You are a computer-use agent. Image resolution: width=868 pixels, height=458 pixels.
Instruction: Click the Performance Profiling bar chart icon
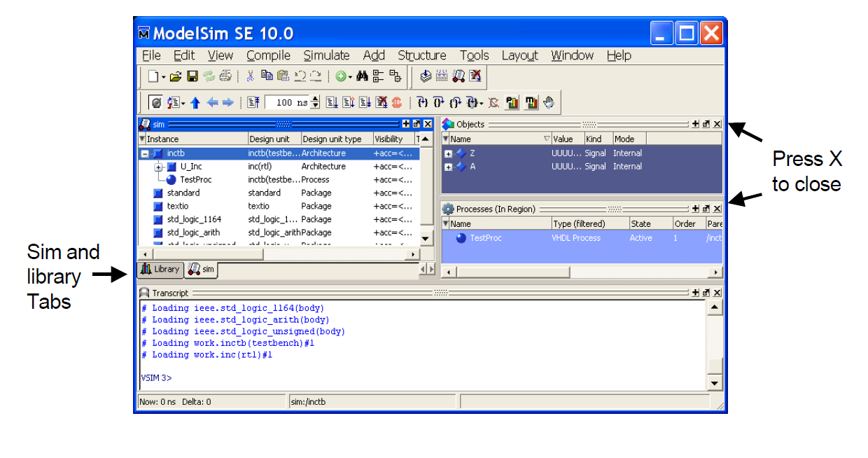tap(512, 102)
